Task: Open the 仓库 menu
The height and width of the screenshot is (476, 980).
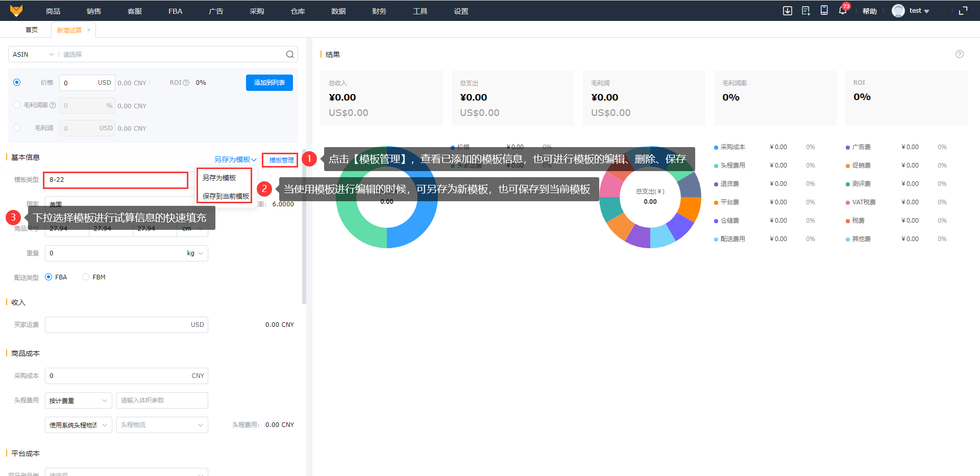Action: pos(298,11)
